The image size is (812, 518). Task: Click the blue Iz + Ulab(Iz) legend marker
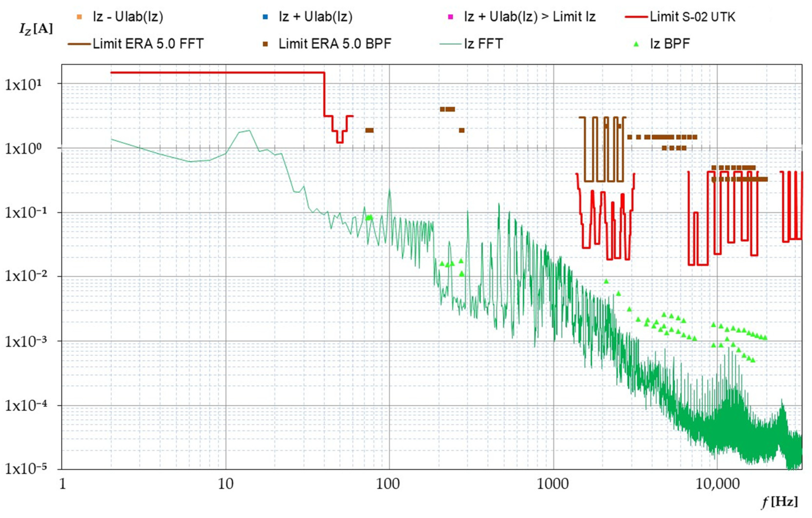[x=265, y=17]
